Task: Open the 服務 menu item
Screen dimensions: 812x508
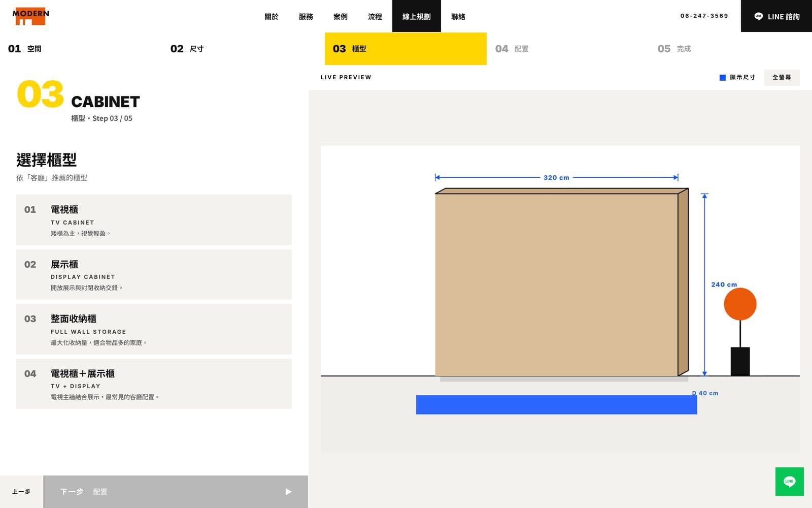Action: click(306, 16)
